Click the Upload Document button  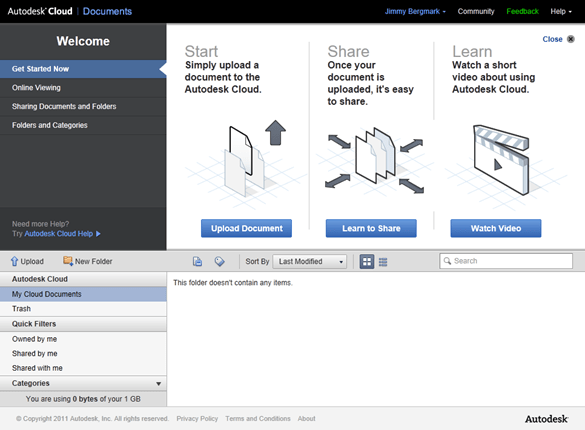246,228
